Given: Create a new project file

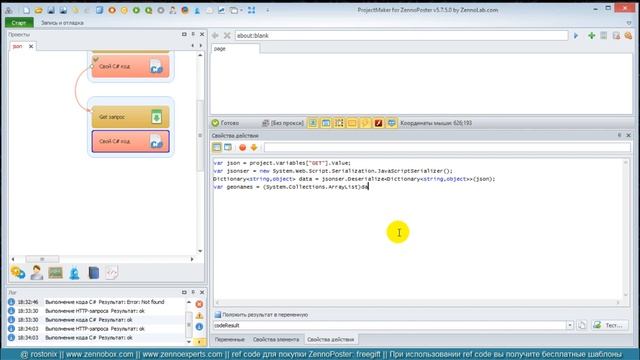Looking at the screenshot, I should [27, 10].
